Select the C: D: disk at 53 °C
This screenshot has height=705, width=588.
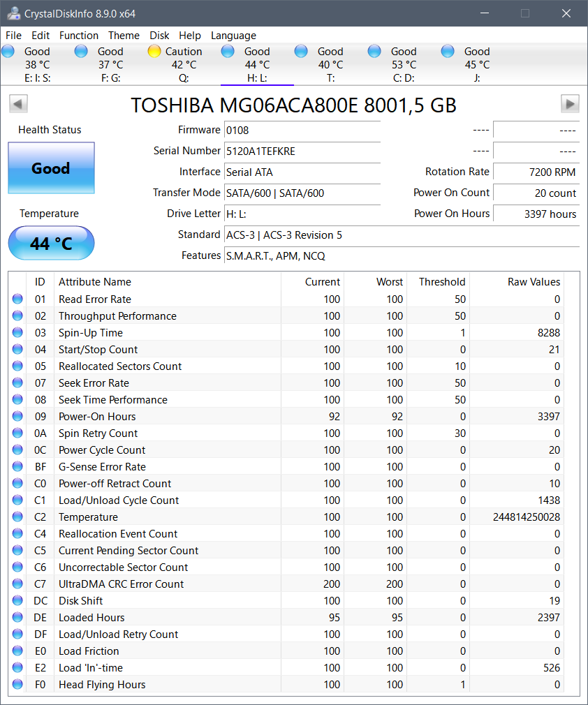[x=403, y=64]
